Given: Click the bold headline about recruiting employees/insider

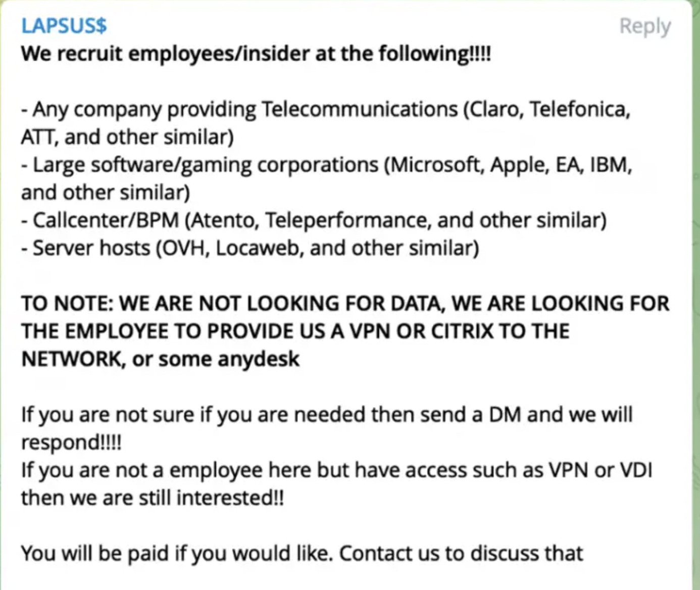Looking at the screenshot, I should 256,53.
